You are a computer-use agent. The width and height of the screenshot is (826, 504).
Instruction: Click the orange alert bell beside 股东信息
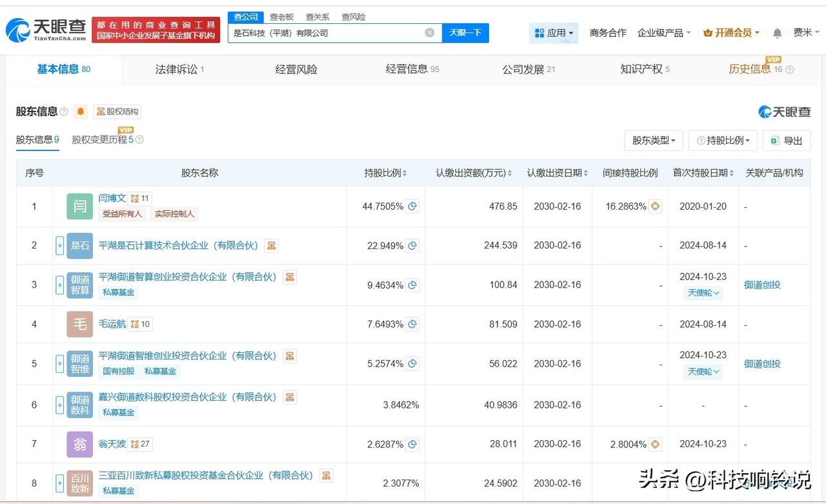click(x=81, y=112)
